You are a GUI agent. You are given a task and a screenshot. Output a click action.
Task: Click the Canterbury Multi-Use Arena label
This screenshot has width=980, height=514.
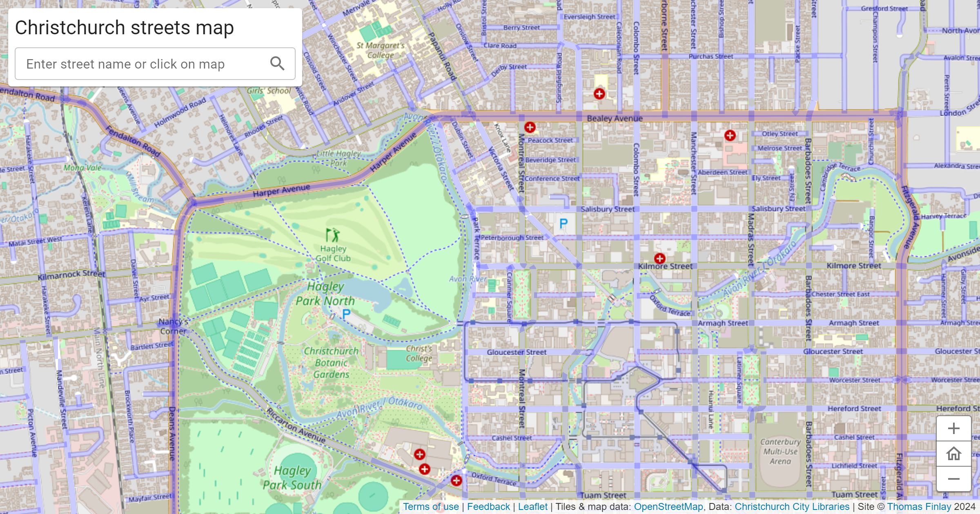tap(780, 452)
